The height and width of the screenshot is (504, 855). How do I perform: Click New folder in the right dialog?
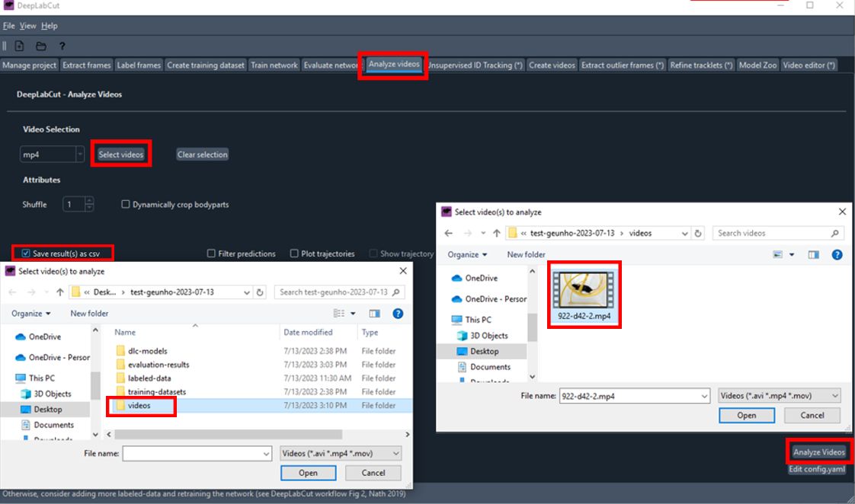[x=526, y=254]
